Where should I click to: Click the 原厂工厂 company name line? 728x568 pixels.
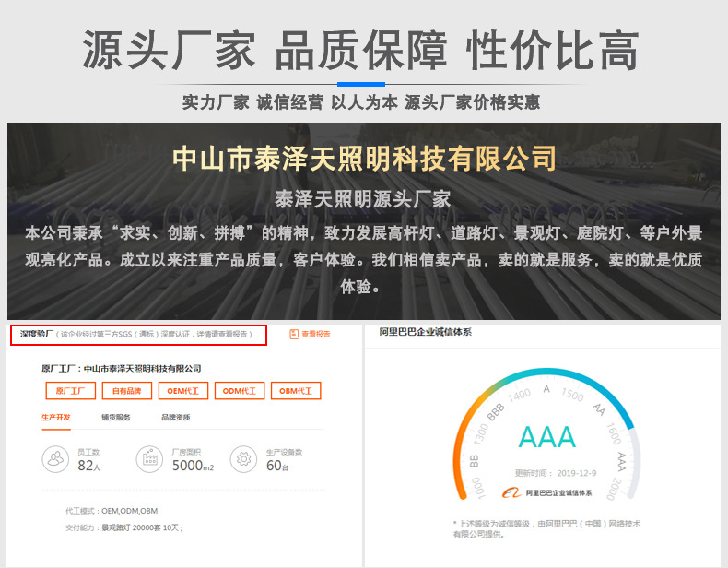121,368
